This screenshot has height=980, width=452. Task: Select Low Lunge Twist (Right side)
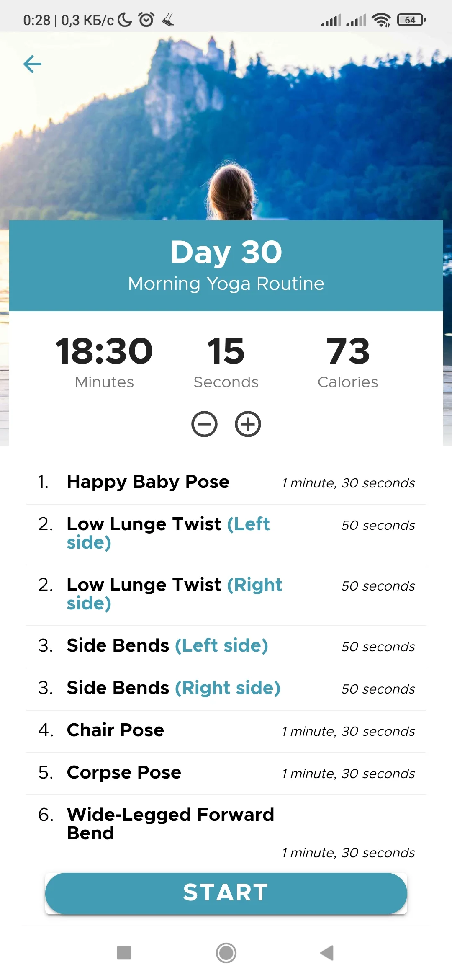[x=174, y=593]
